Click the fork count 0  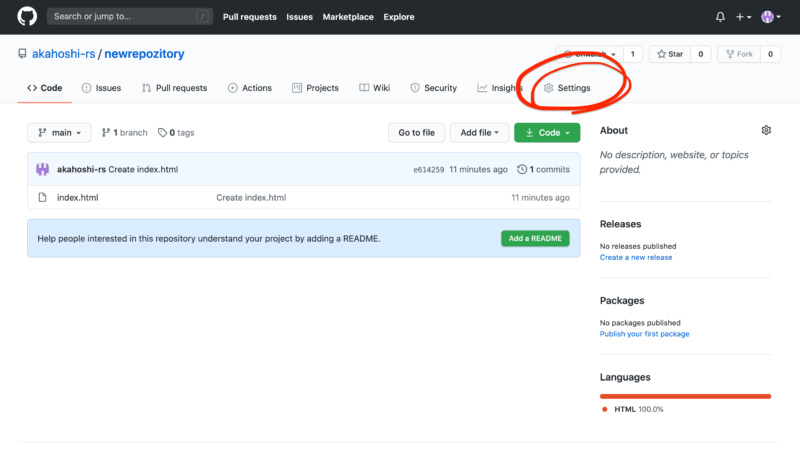coord(770,54)
